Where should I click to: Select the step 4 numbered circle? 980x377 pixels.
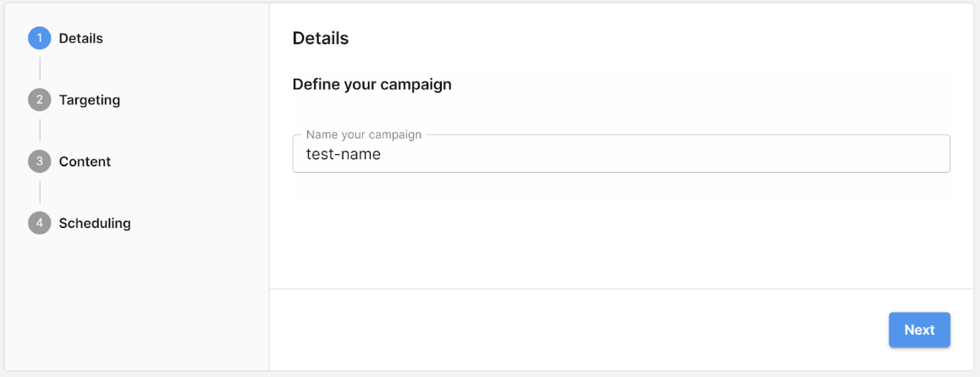39,223
